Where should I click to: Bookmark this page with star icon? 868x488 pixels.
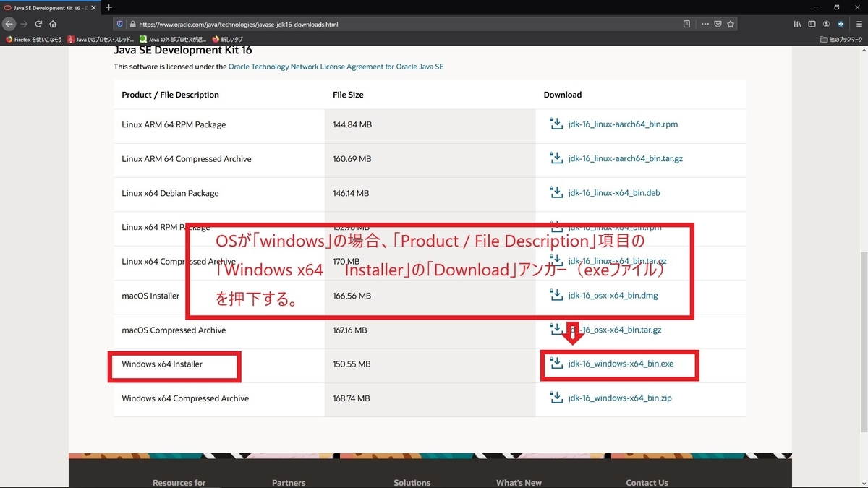[731, 24]
